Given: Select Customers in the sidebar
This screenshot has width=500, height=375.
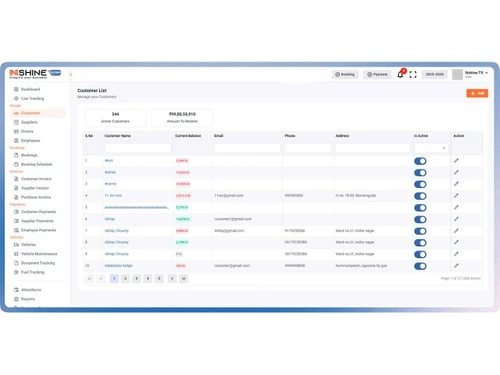Looking at the screenshot, I should point(30,113).
